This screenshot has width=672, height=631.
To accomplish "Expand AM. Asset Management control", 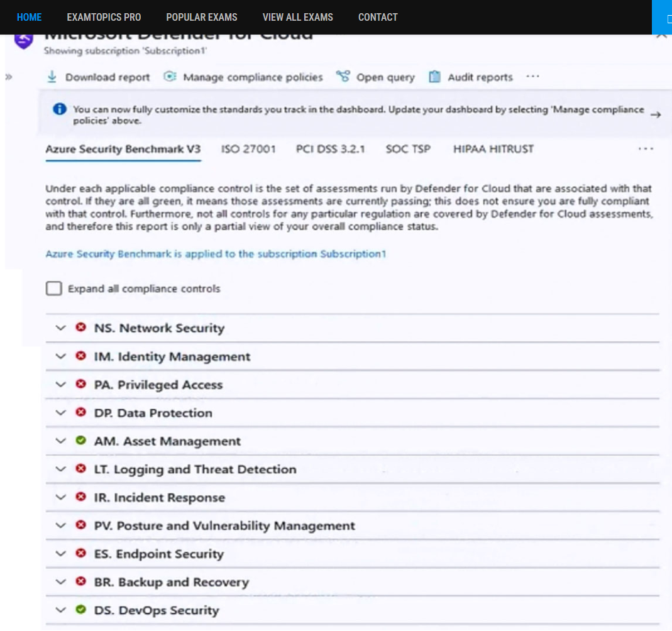I will [61, 441].
